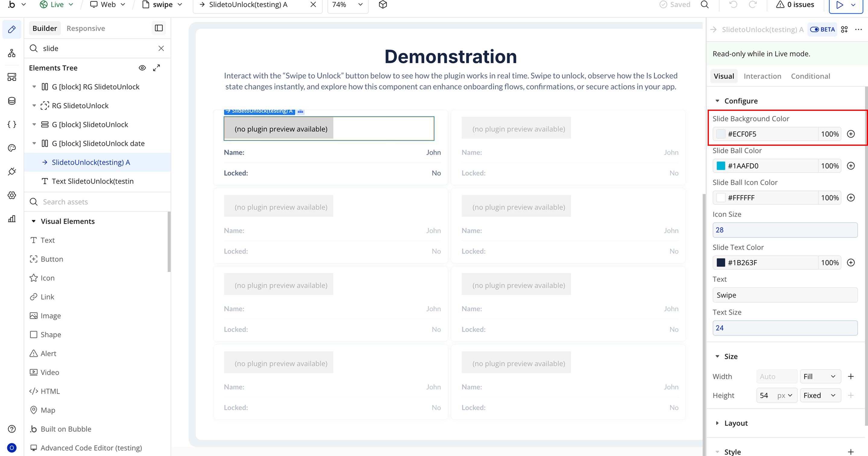The image size is (868, 456).
Task: Open the 74% zoom level dropdown
Action: point(348,5)
